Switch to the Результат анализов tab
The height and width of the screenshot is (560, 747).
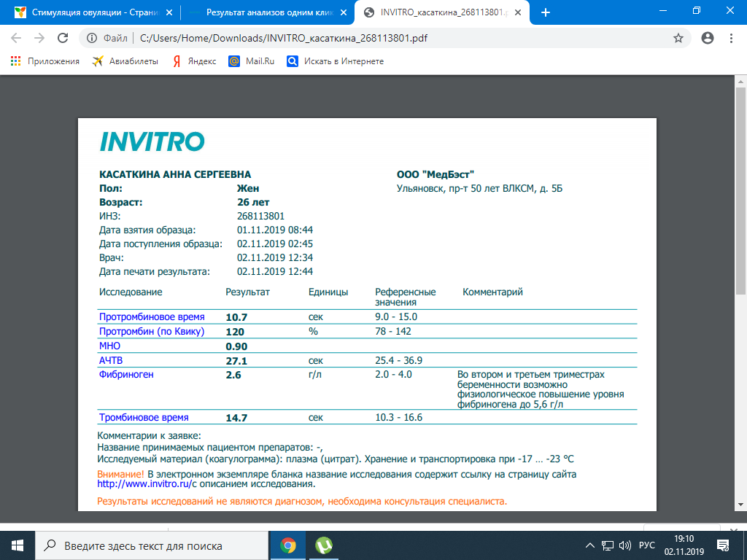tap(268, 12)
